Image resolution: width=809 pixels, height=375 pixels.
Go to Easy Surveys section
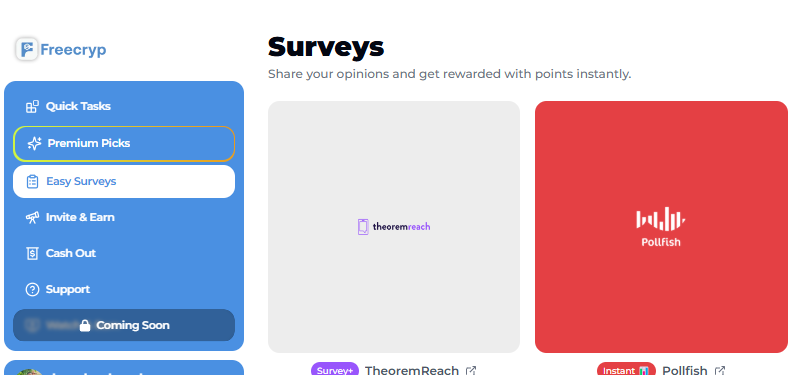click(124, 182)
